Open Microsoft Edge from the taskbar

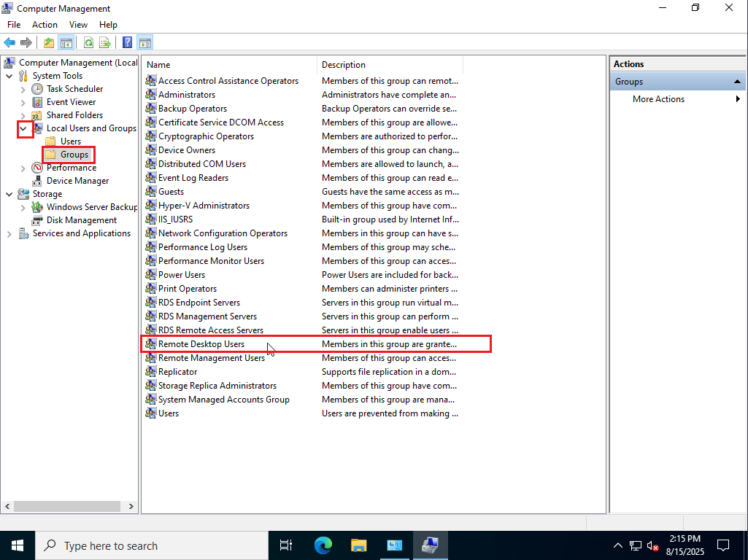(x=323, y=545)
